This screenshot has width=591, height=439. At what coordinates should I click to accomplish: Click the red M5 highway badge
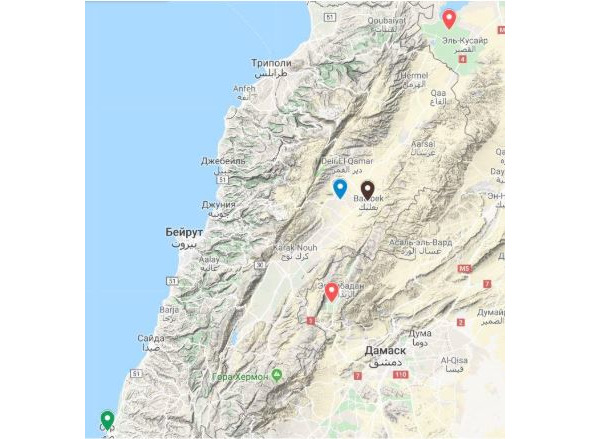click(464, 269)
